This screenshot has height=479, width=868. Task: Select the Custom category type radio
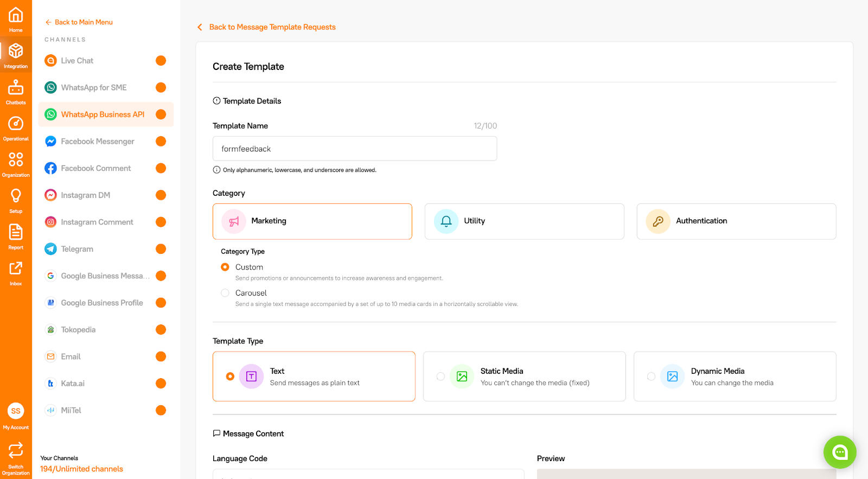(x=225, y=267)
